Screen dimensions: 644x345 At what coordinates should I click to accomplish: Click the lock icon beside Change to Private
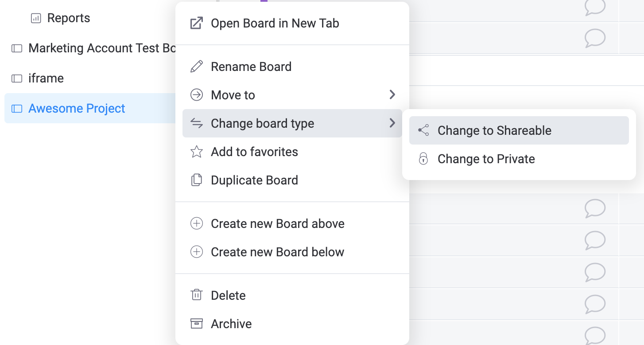423,159
